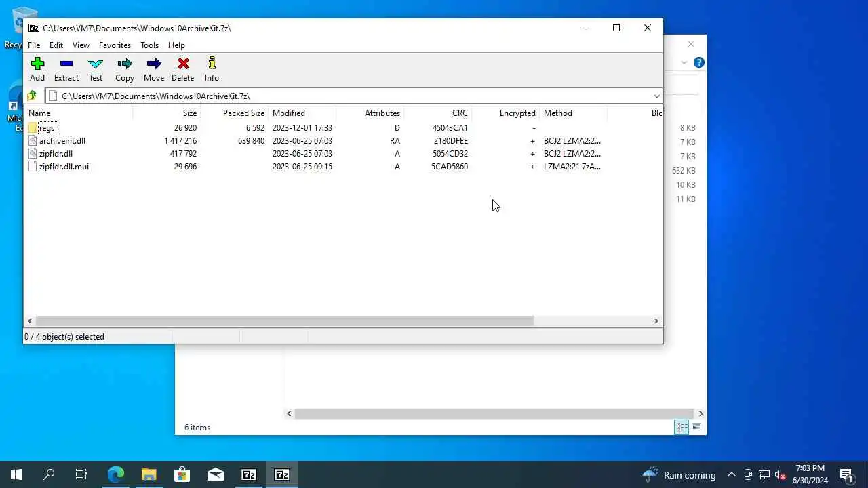The width and height of the screenshot is (868, 488).
Task: Open Mail app from taskbar
Action: pos(216,474)
